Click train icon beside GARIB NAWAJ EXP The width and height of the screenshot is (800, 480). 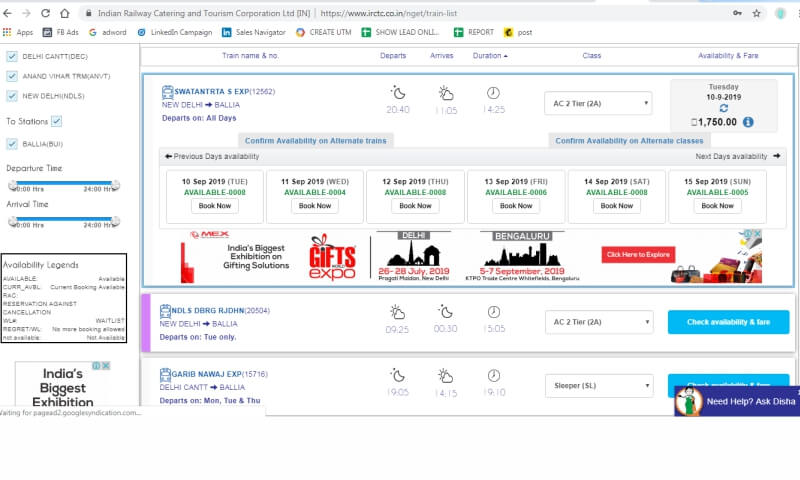(x=165, y=374)
